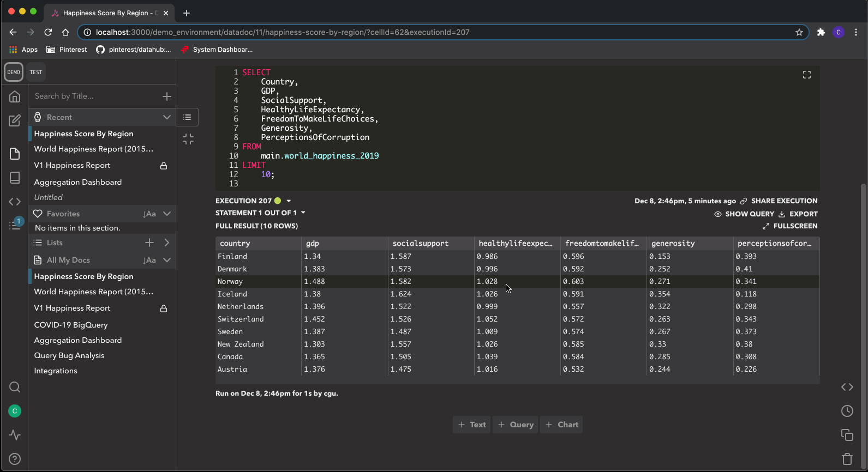Toggle sort order in All My Docs
868x472 pixels.
tap(149, 261)
